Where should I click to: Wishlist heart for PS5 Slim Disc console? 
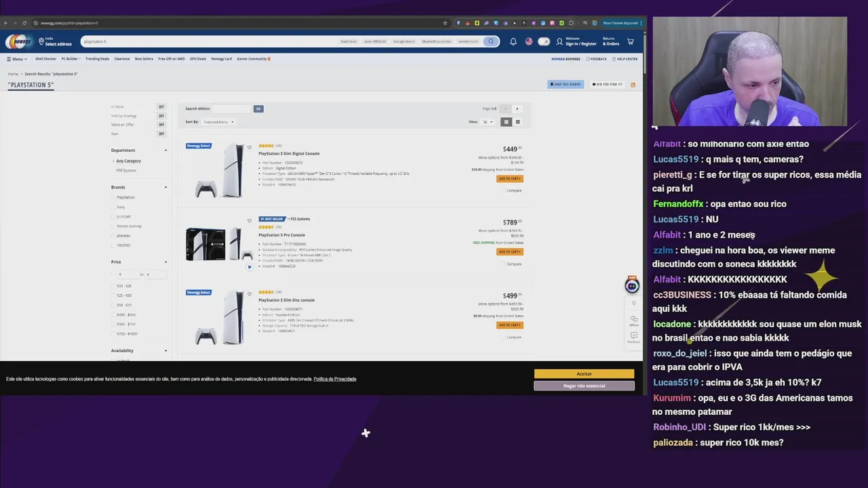tap(249, 293)
